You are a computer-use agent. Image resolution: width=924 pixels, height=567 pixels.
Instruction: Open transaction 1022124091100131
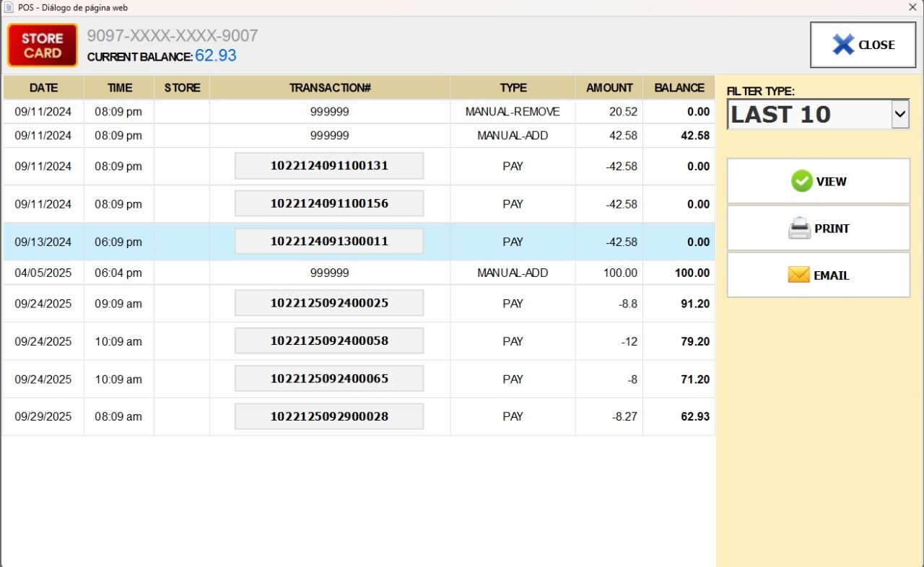pos(329,166)
